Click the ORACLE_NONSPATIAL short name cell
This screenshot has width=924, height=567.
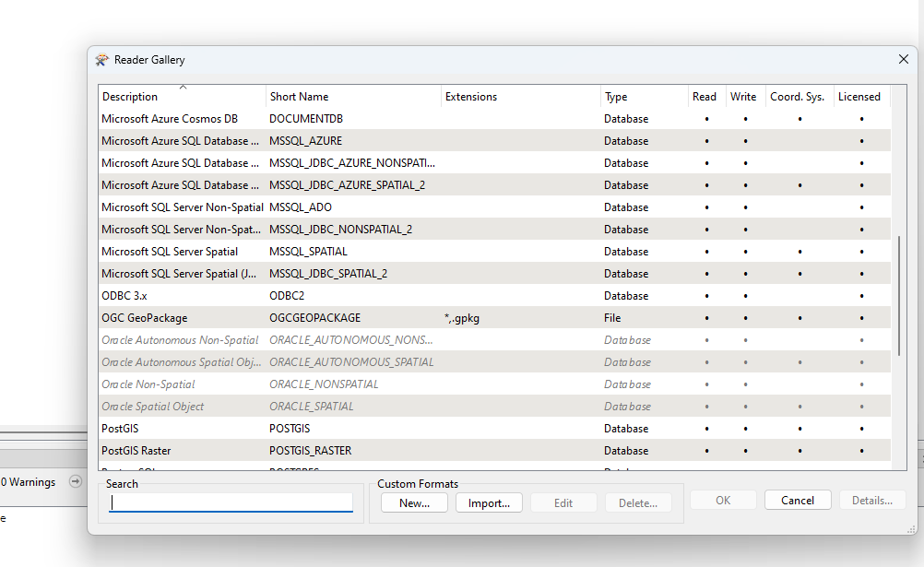[324, 384]
